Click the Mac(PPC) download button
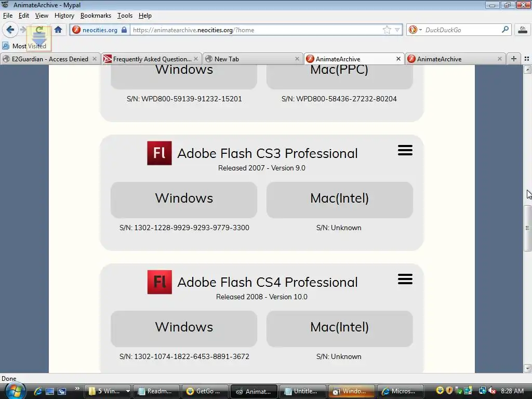This screenshot has width=532, height=399. (340, 76)
